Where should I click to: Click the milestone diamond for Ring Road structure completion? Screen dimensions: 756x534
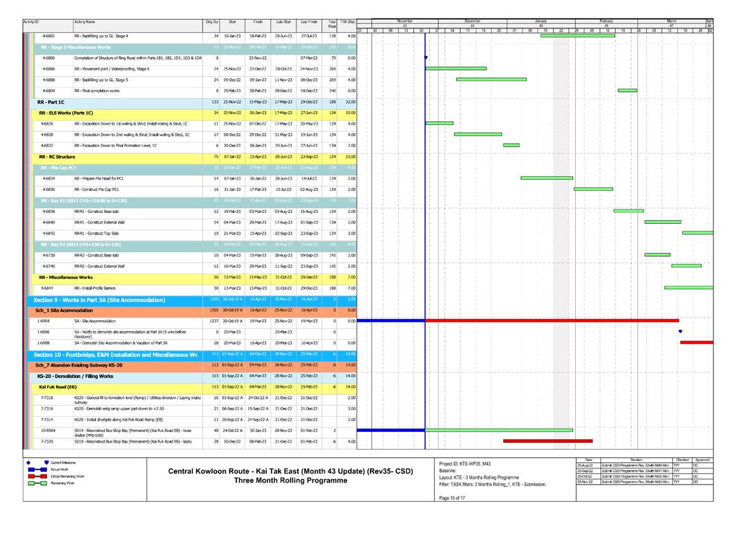click(x=425, y=57)
